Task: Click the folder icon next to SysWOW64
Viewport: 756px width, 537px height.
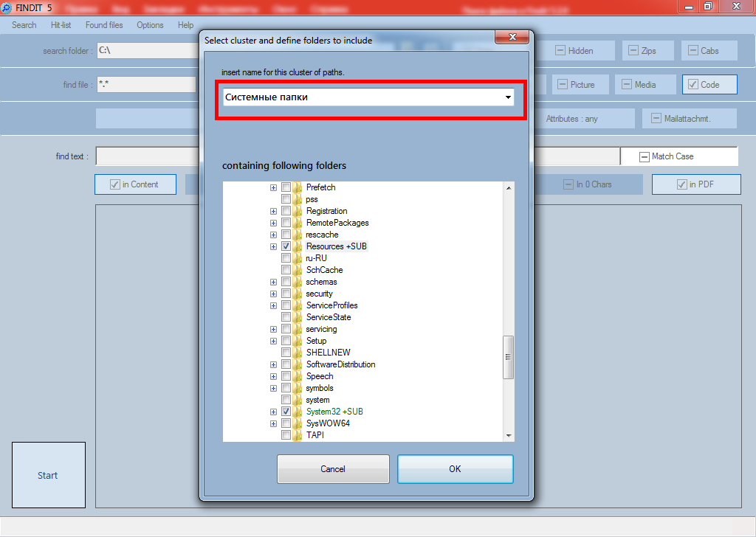Action: coord(298,423)
